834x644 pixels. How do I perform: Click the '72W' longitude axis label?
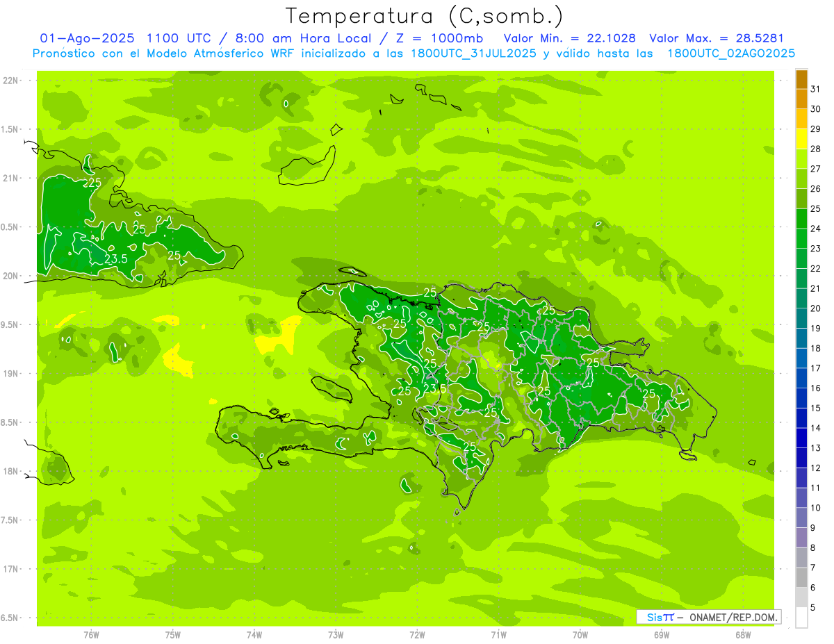tap(417, 634)
